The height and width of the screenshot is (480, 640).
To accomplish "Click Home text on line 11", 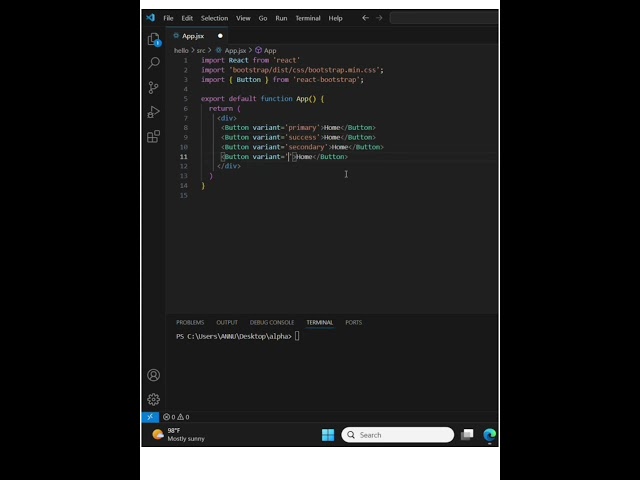I will [304, 157].
